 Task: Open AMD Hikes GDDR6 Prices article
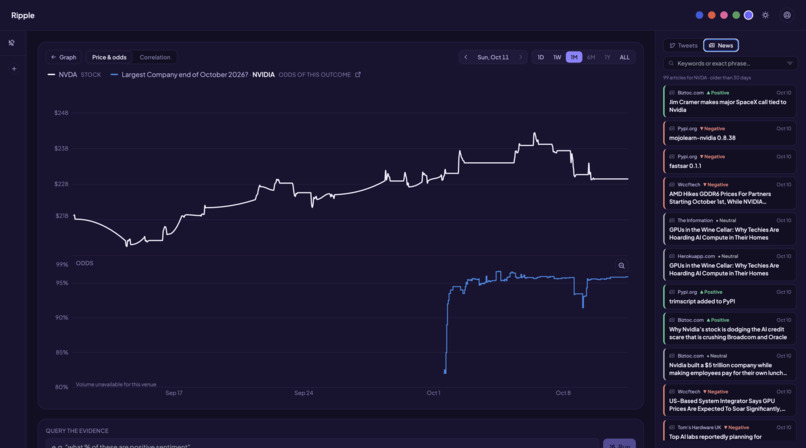tap(730, 193)
